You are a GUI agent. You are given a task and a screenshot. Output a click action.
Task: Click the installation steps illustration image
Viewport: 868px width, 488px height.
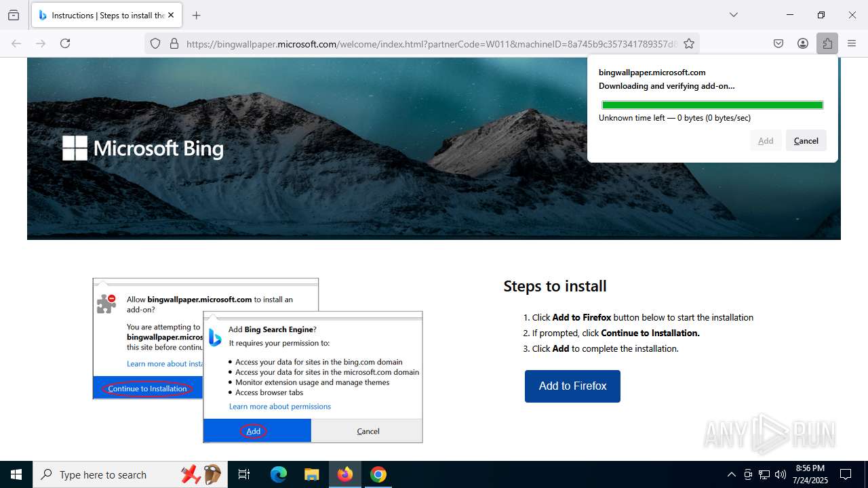coord(258,361)
